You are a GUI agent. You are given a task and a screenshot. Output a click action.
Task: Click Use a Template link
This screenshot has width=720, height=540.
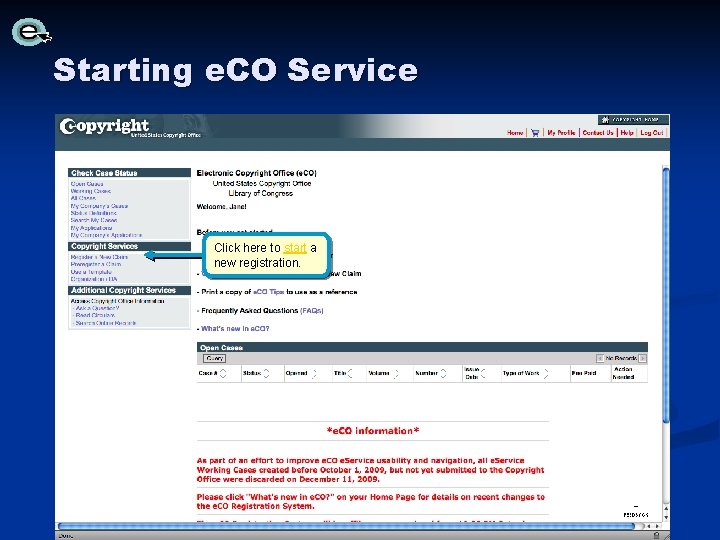click(91, 272)
